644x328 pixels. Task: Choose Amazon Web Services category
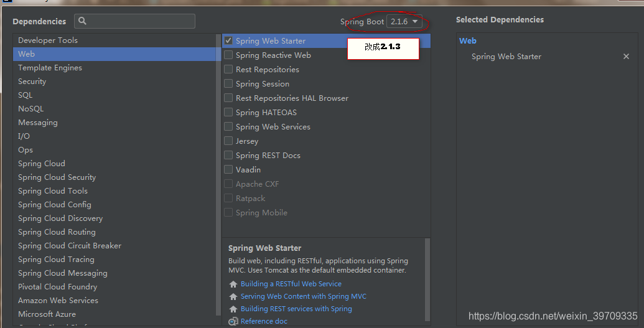click(x=114, y=301)
